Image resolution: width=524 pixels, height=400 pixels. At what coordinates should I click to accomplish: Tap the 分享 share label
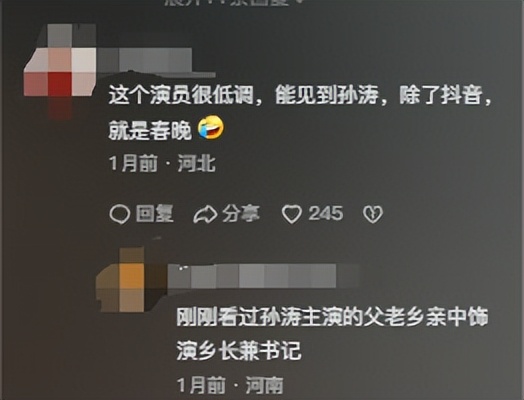(x=241, y=213)
